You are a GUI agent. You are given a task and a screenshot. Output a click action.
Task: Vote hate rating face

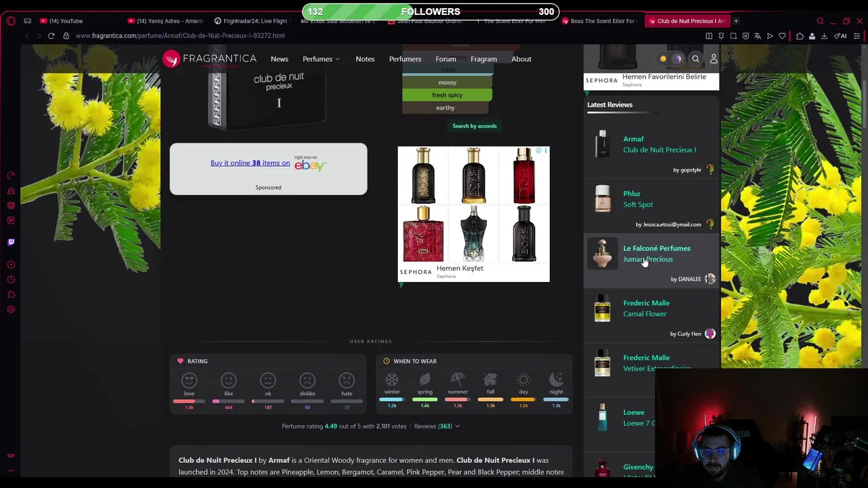347,380
